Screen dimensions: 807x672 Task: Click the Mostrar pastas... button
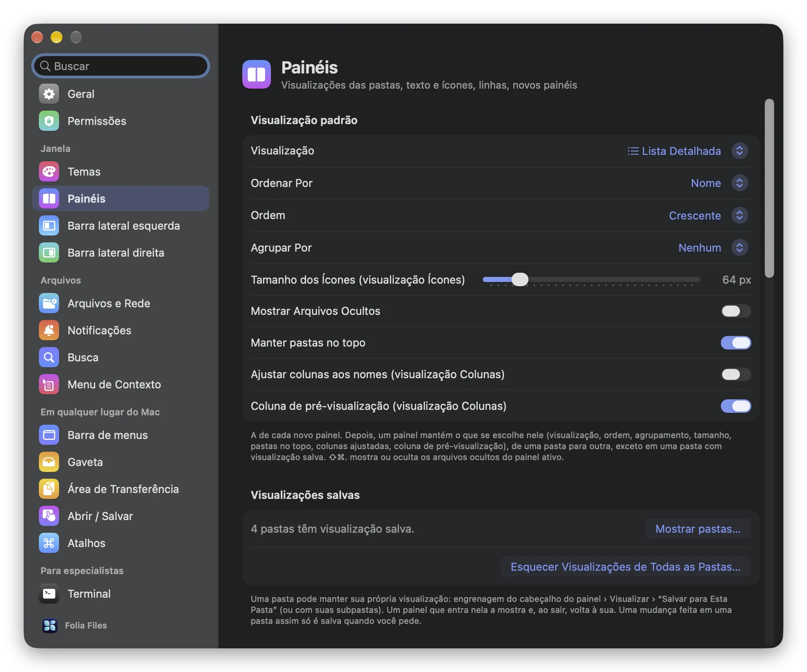[698, 529]
